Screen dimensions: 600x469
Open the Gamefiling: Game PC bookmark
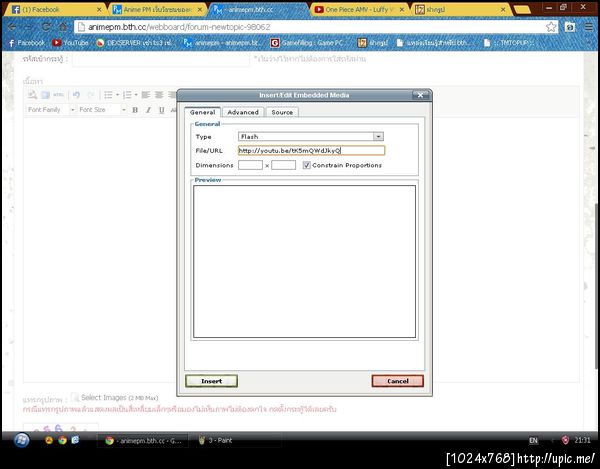[307, 43]
